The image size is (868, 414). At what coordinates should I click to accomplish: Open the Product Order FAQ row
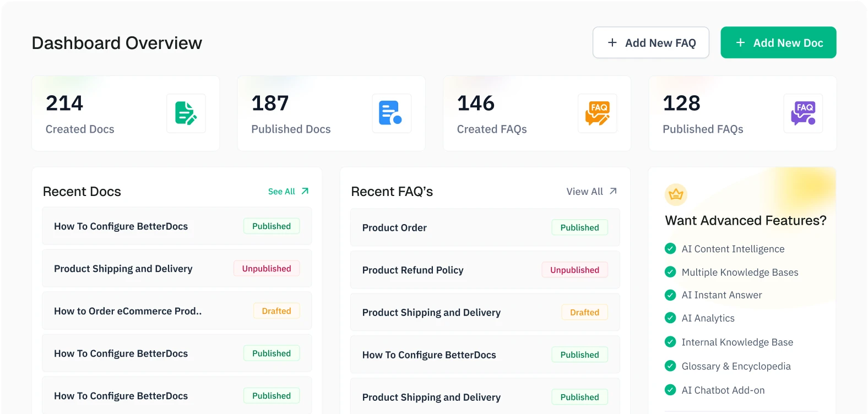(x=485, y=227)
